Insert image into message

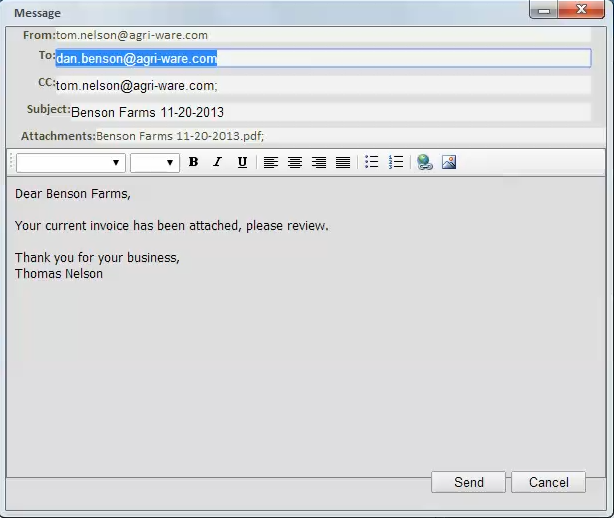point(449,162)
